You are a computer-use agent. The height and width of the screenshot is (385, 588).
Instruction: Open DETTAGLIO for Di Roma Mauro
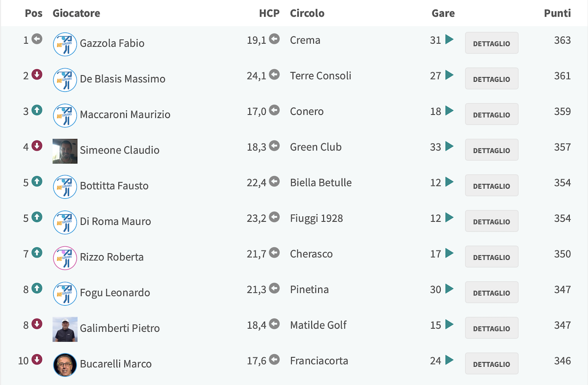[x=492, y=222]
